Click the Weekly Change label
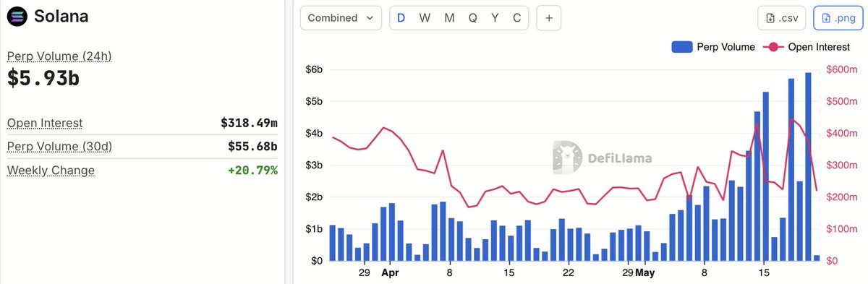Image resolution: width=868 pixels, height=284 pixels. pyautogui.click(x=51, y=171)
